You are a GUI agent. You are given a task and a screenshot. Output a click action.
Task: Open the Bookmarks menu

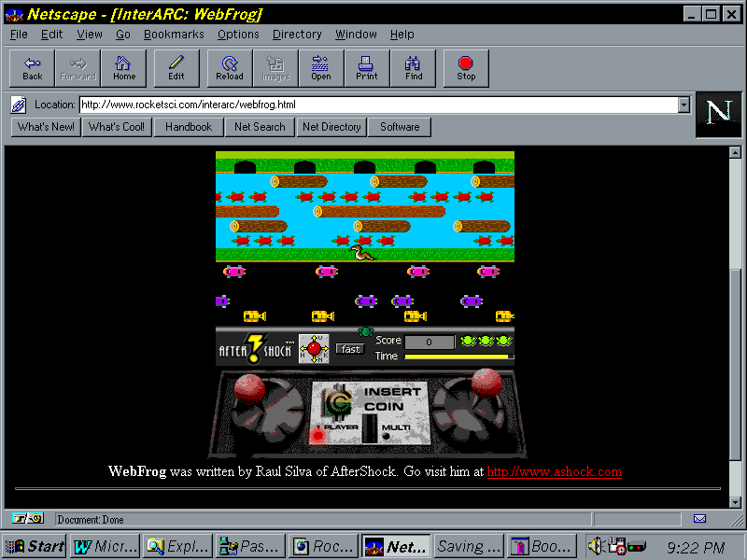click(174, 35)
